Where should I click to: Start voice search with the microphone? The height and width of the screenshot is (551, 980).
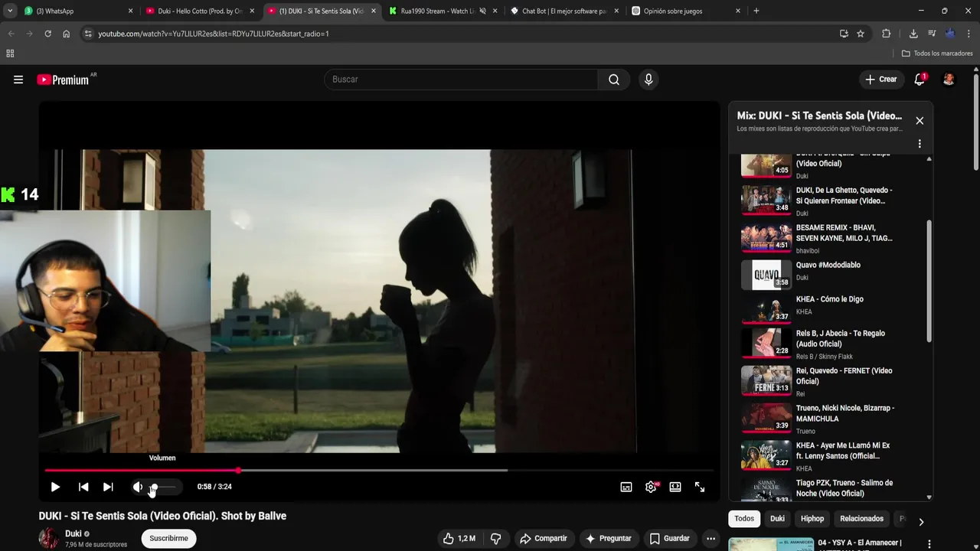tap(648, 80)
